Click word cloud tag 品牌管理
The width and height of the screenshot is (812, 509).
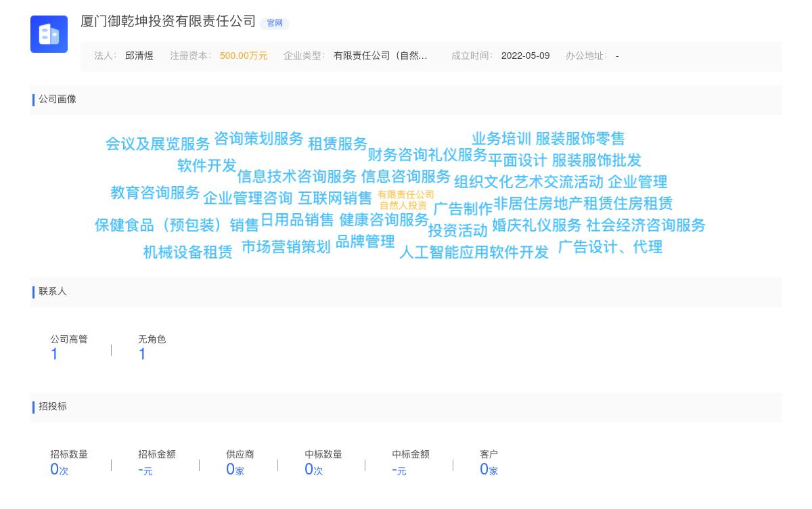(365, 242)
